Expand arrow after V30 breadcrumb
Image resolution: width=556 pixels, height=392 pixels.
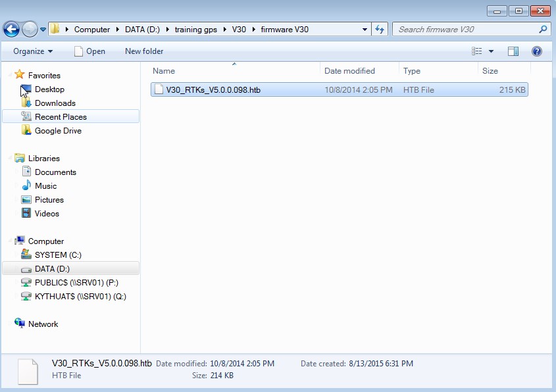(253, 30)
